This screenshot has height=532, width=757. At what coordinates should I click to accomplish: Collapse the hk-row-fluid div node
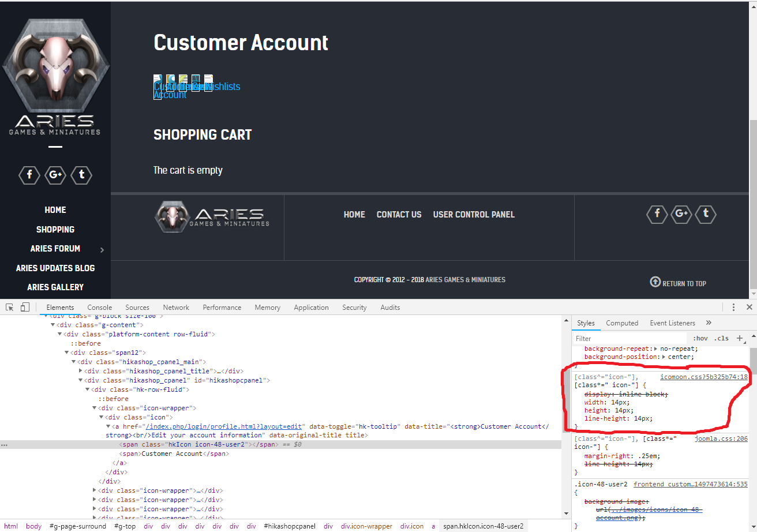(87, 389)
